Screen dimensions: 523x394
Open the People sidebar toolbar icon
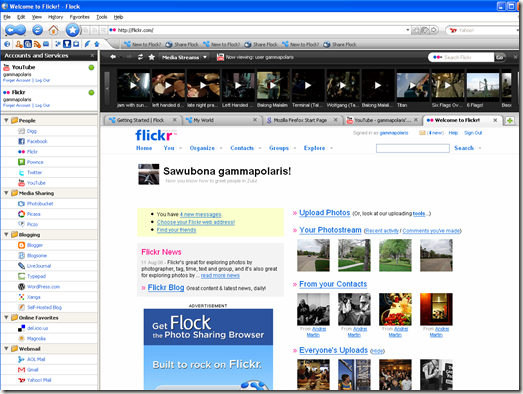coord(19,44)
